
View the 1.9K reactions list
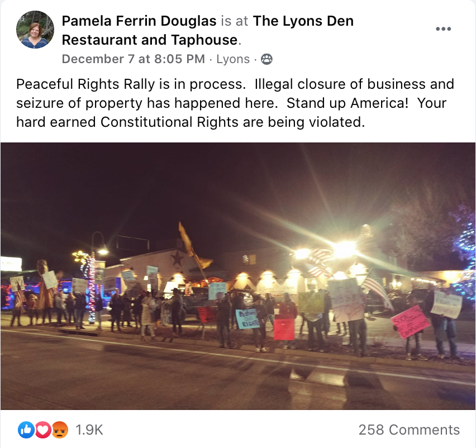point(89,430)
